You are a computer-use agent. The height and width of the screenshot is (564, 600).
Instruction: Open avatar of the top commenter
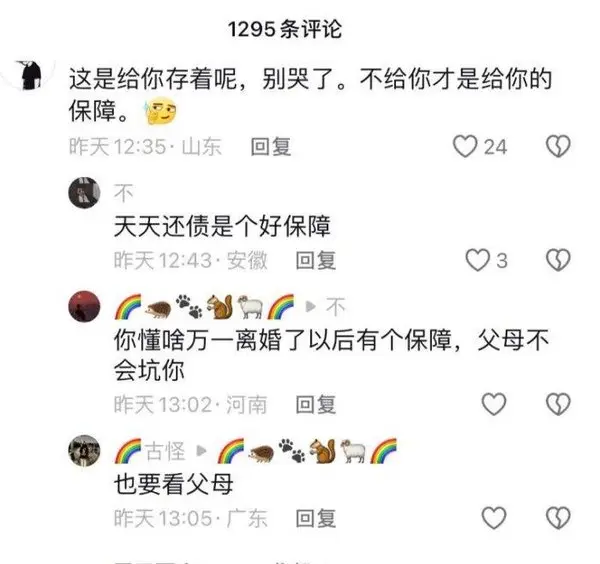31,75
